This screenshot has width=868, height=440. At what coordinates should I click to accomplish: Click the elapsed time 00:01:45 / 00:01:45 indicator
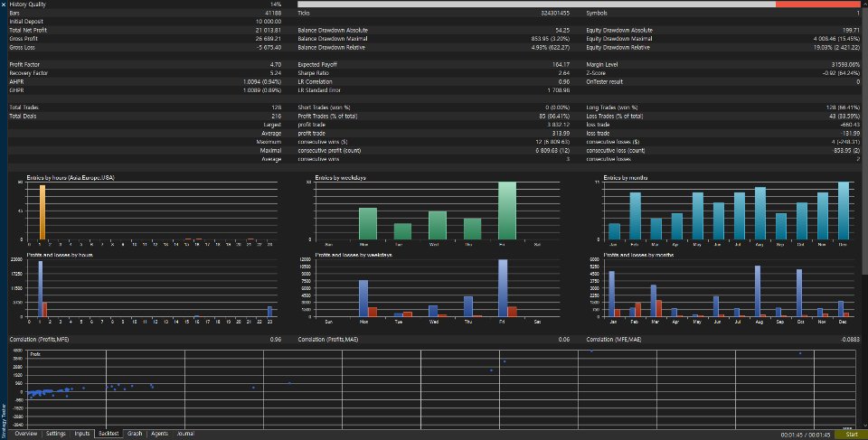click(806, 435)
